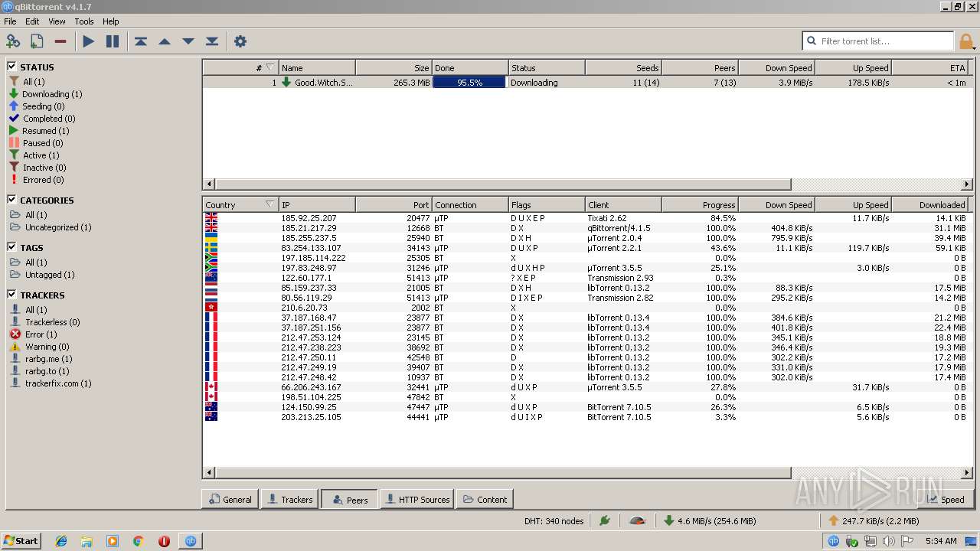Sort peers by Downloaded column header
Image resolution: width=980 pixels, height=551 pixels.
pos(930,204)
